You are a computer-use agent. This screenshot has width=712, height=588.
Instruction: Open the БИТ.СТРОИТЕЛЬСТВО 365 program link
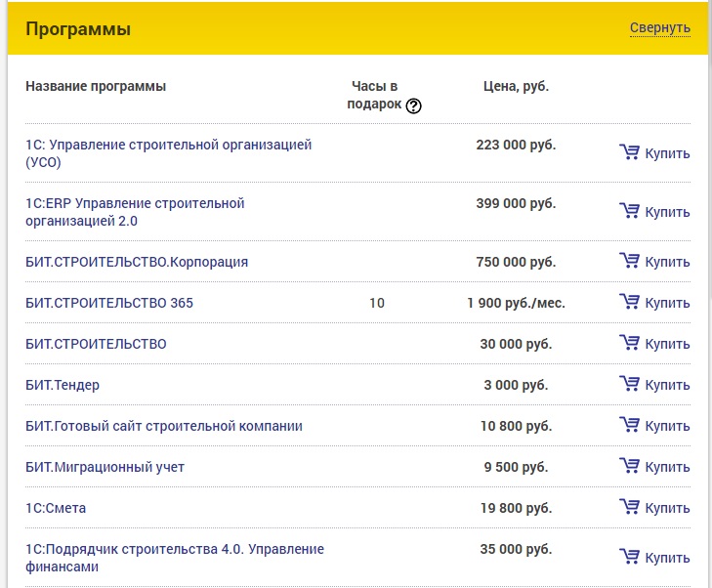point(109,303)
